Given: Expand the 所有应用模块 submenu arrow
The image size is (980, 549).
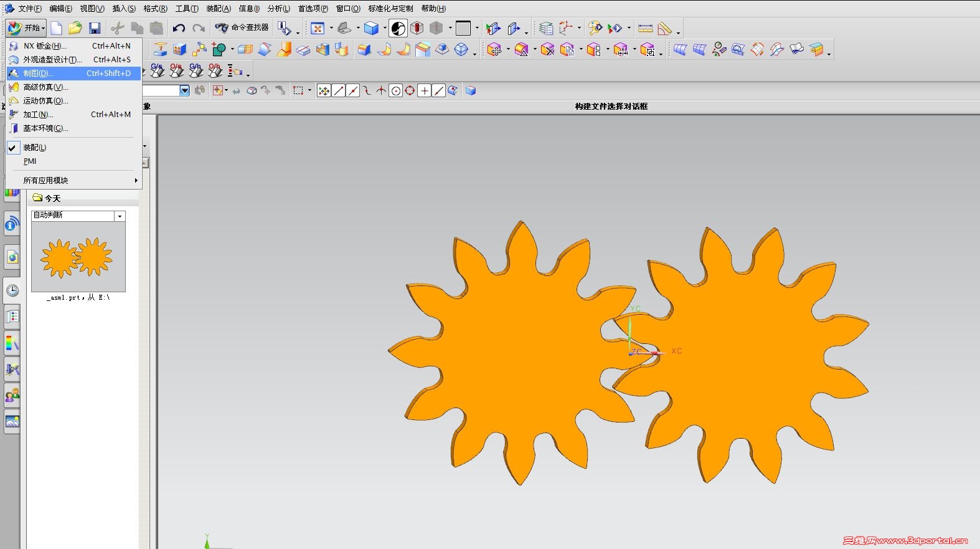Looking at the screenshot, I should 136,181.
